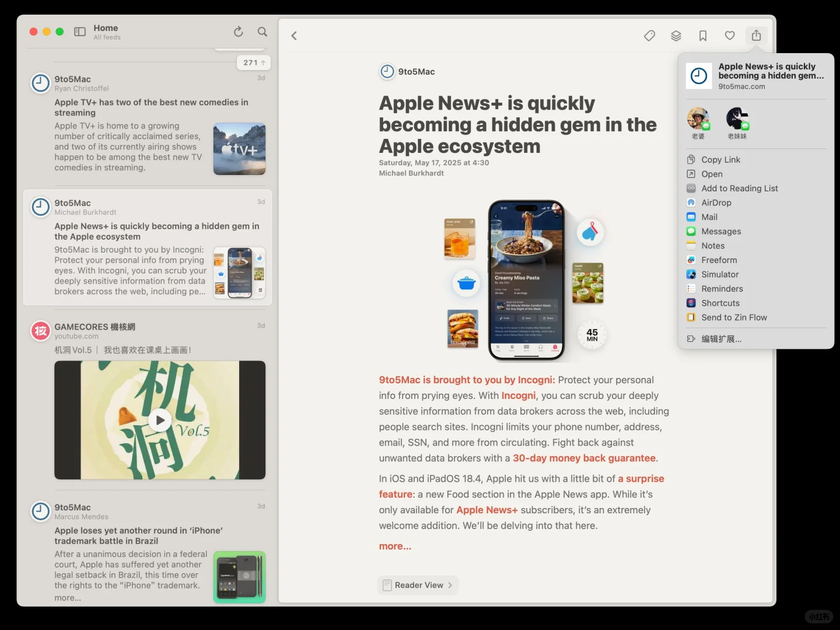
Task: Click more... in iPhone trademark item
Action: (x=68, y=598)
